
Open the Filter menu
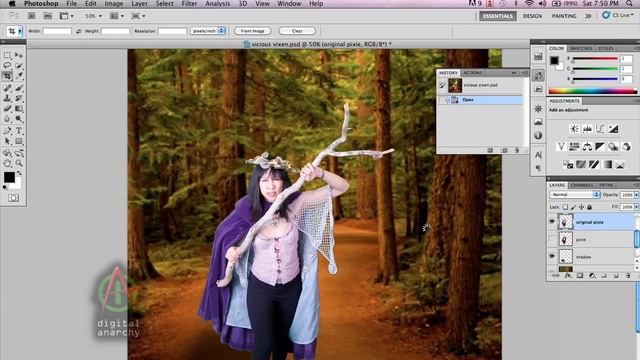coord(189,4)
